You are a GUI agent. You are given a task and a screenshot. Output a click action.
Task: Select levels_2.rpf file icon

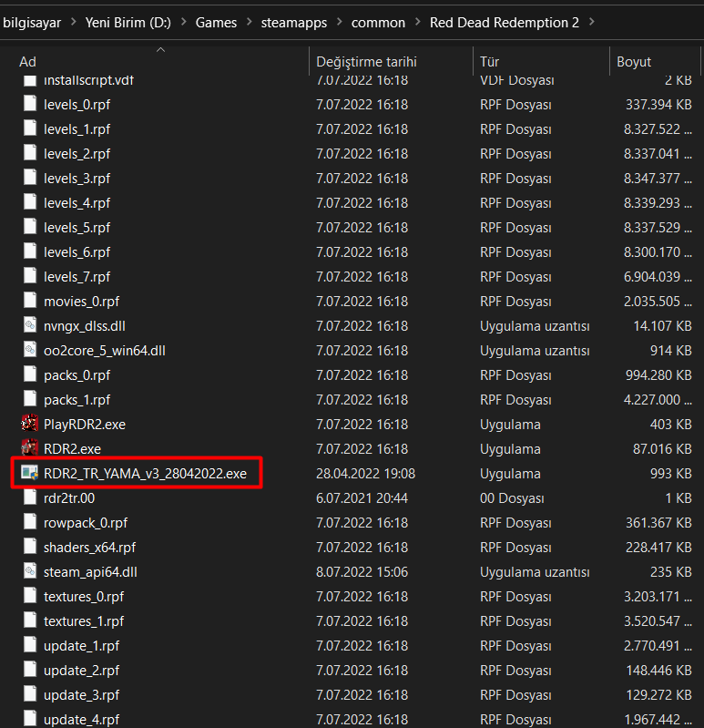point(30,153)
